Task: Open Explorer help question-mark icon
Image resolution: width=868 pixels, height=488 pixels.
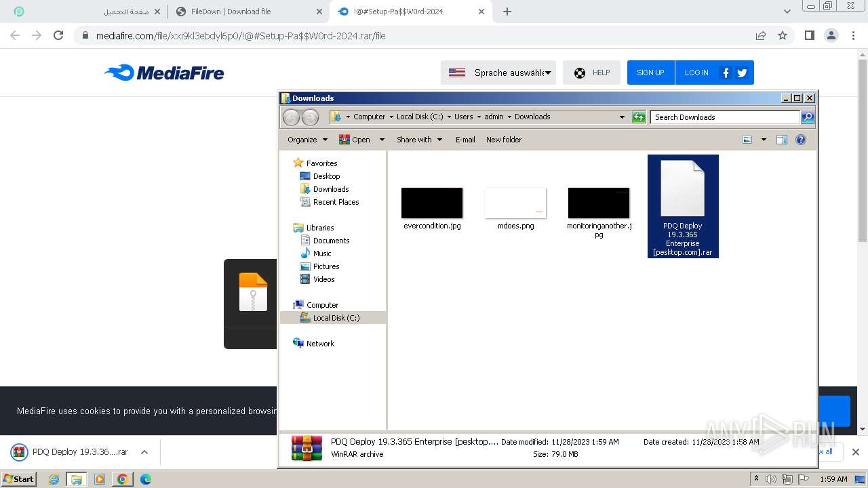Action: tap(801, 140)
